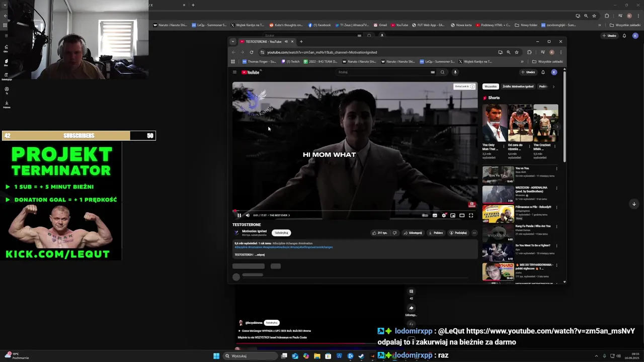Open the Od zera do short thumbnail
Image resolution: width=644 pixels, height=362 pixels.
(x=520, y=123)
